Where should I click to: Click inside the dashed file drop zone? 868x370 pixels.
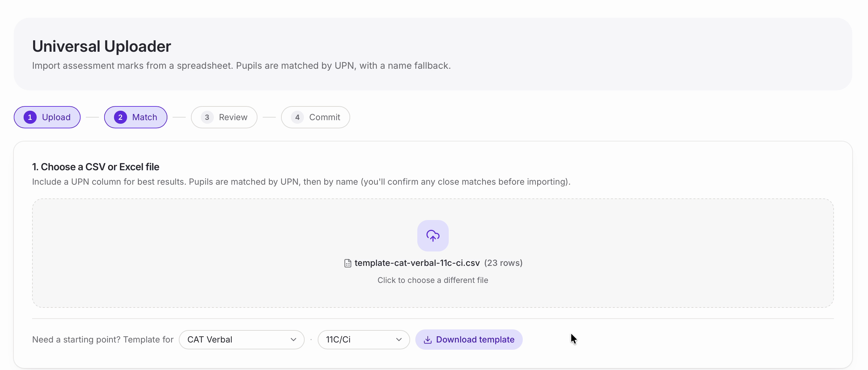click(433, 253)
